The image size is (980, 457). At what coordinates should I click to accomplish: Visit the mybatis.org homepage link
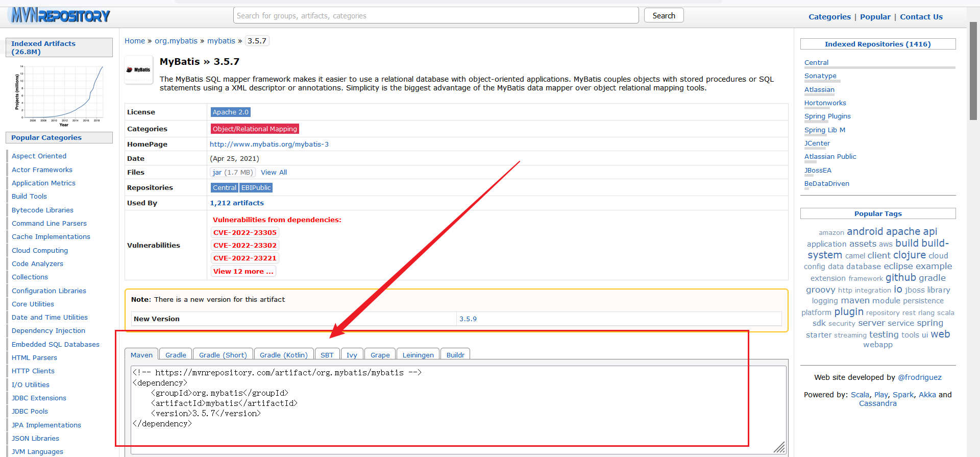pyautogui.click(x=269, y=144)
